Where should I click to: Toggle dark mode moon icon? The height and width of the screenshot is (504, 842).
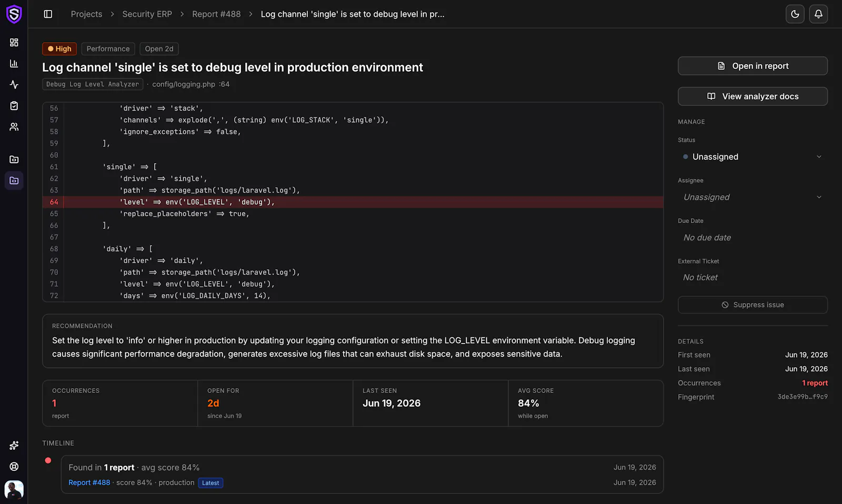coord(795,14)
